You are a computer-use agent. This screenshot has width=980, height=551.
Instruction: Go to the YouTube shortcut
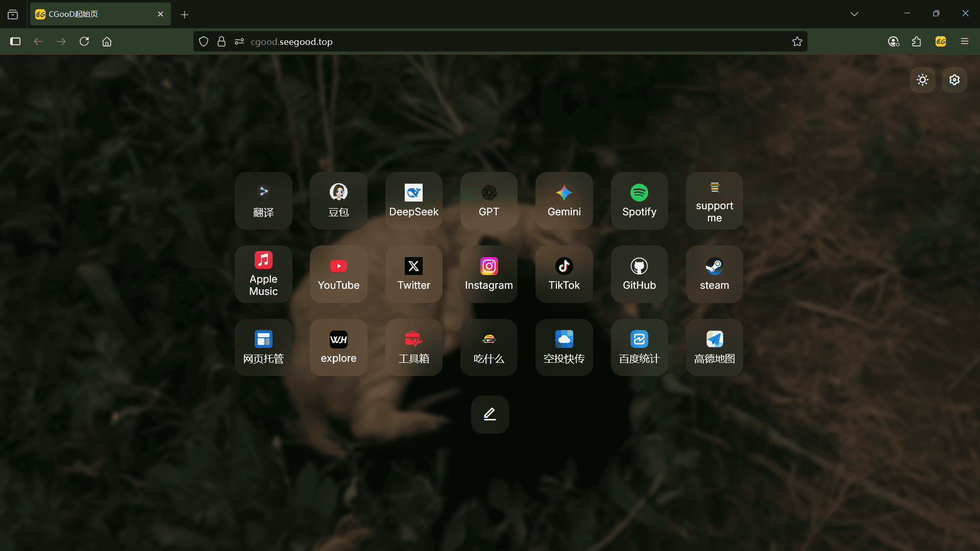coord(338,274)
